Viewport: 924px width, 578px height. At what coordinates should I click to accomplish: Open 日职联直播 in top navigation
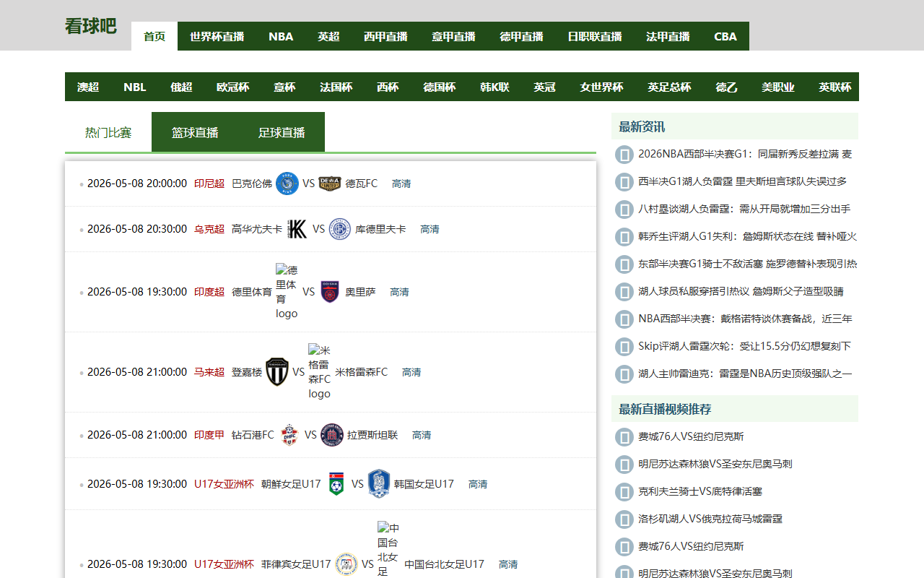point(595,36)
